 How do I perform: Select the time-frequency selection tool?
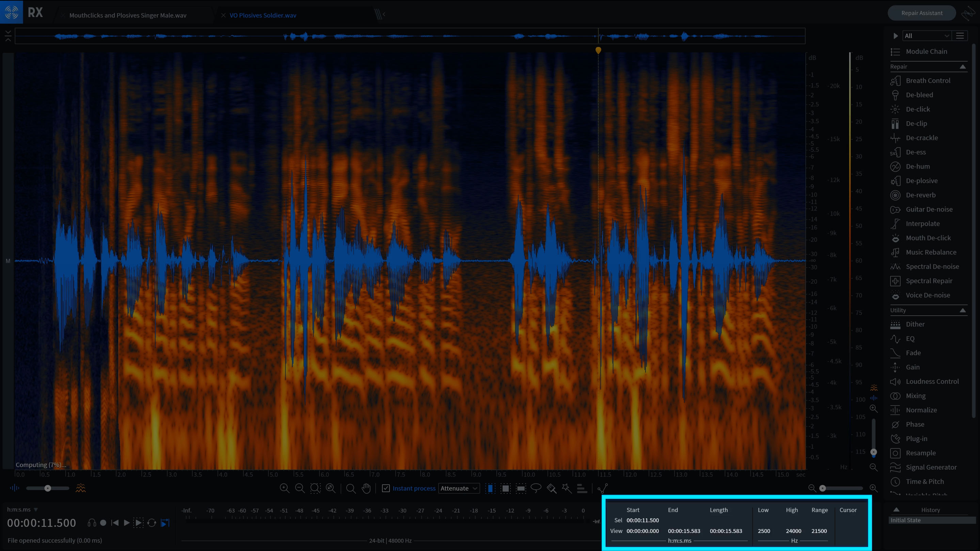tap(506, 488)
